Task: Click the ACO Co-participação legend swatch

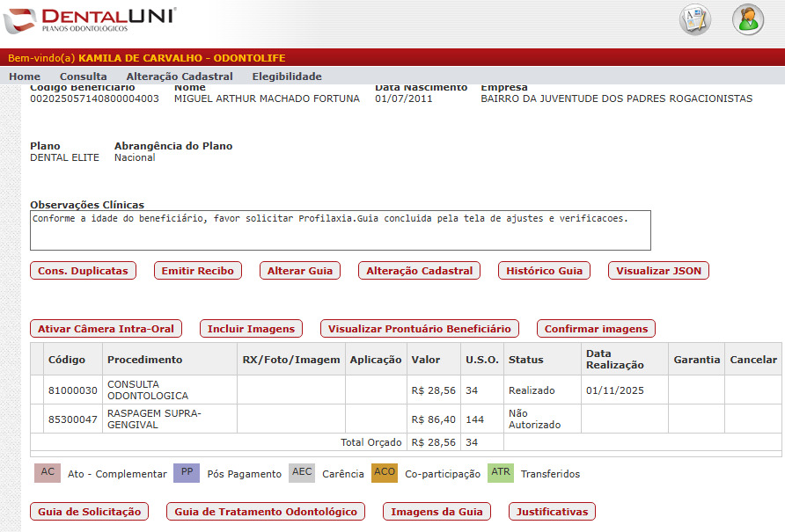Action: coord(385,473)
